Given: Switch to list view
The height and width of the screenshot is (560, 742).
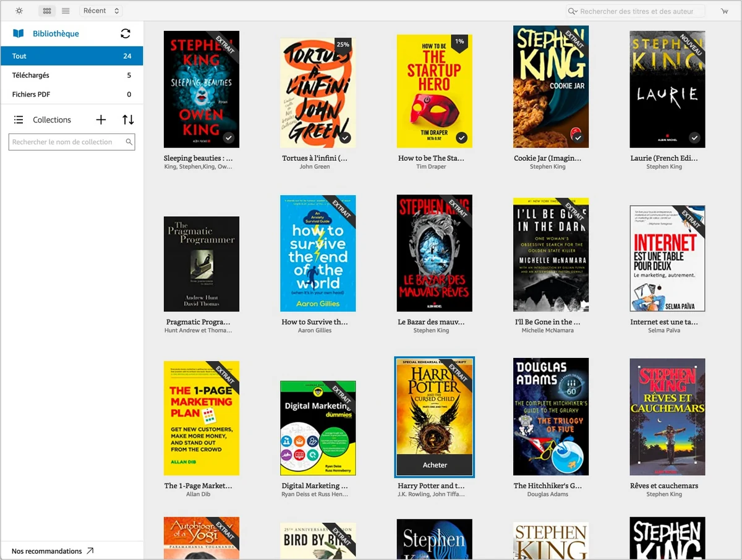Looking at the screenshot, I should pos(66,11).
